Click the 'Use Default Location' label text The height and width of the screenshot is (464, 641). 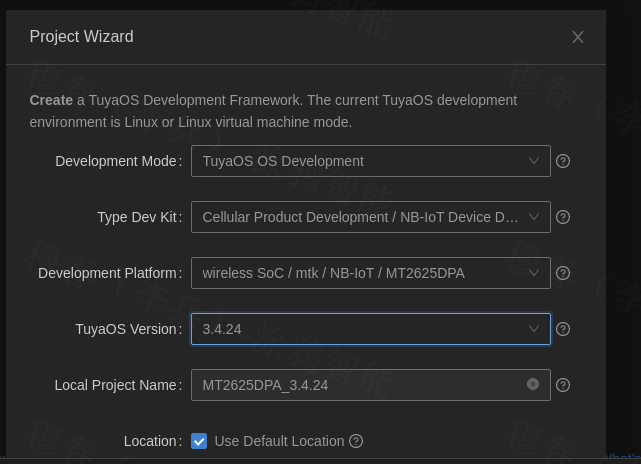point(279,441)
